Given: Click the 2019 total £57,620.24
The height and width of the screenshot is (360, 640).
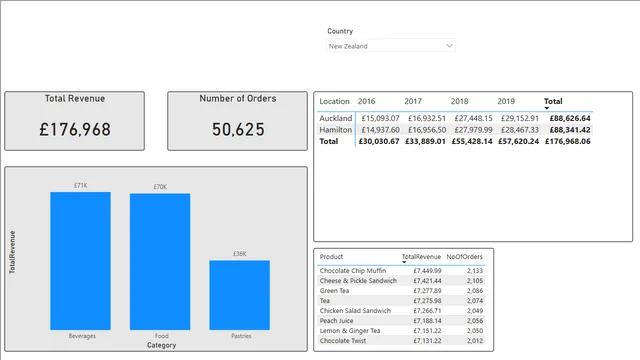Looking at the screenshot, I should click(518, 141).
